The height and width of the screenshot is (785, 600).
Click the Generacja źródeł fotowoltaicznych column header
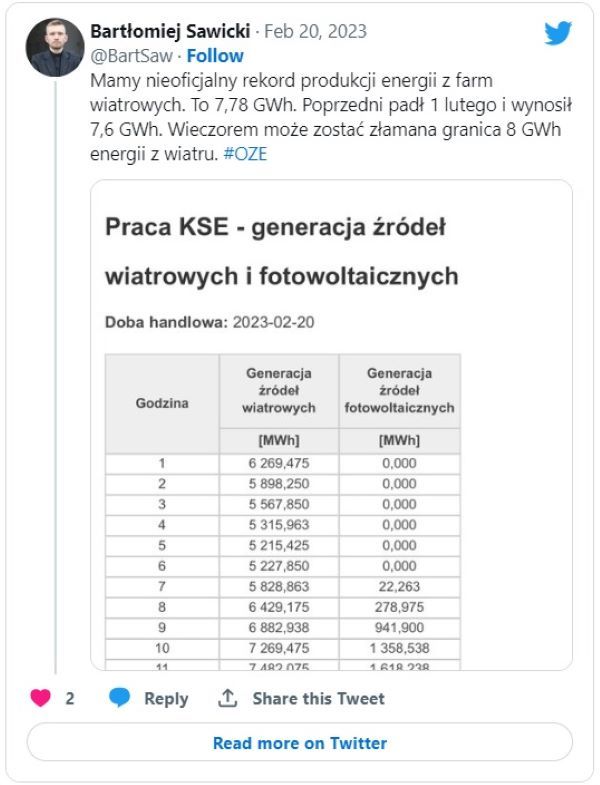(399, 390)
